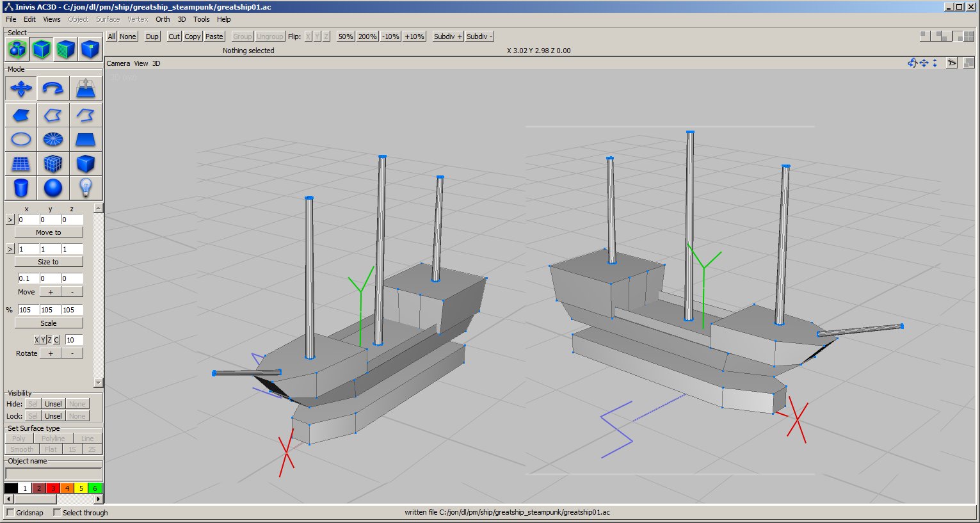
Task: Select the Cylinder creation tool
Action: 21,188
